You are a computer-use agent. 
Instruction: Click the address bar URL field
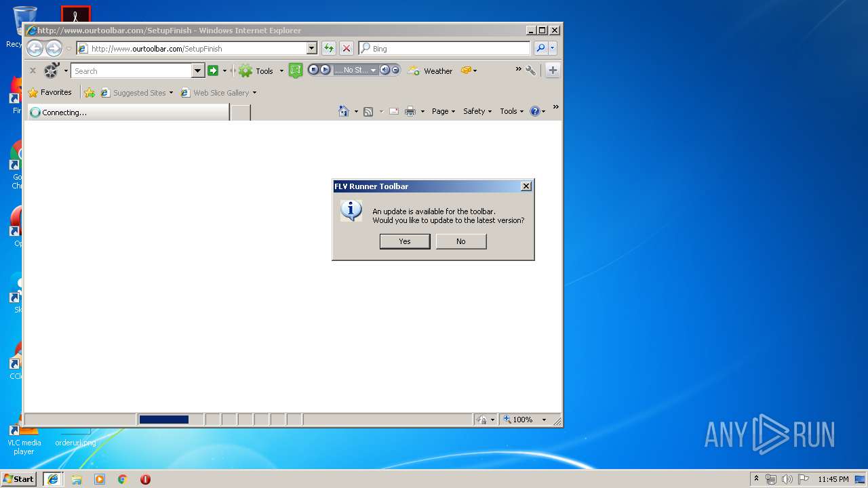(197, 49)
